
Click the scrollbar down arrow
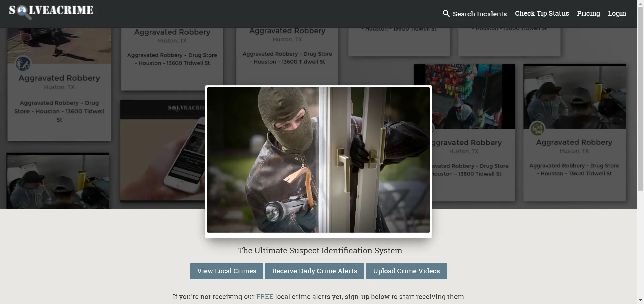click(640, 300)
